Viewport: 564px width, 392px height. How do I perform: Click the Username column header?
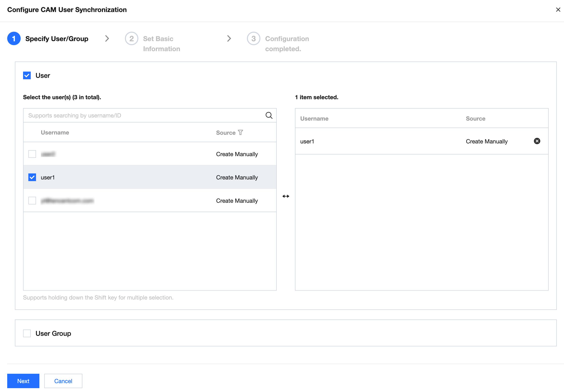point(55,132)
